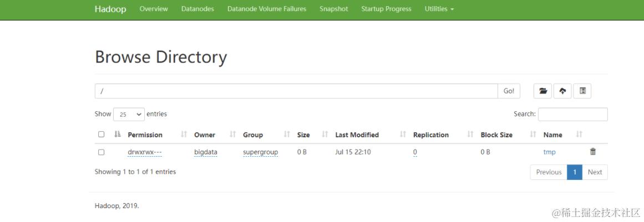Sort by Last Modified column arrows

pos(403,135)
